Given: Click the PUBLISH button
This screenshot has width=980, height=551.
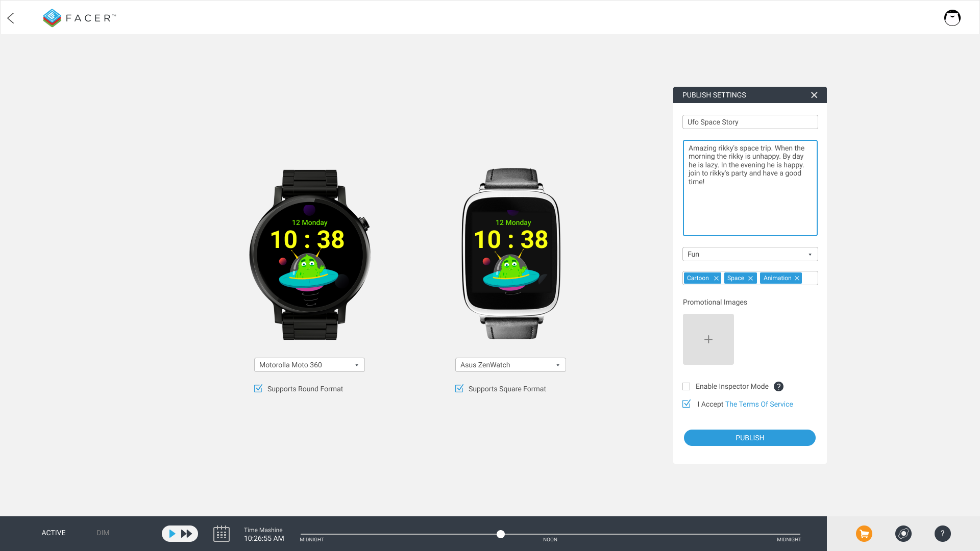Looking at the screenshot, I should (x=750, y=437).
